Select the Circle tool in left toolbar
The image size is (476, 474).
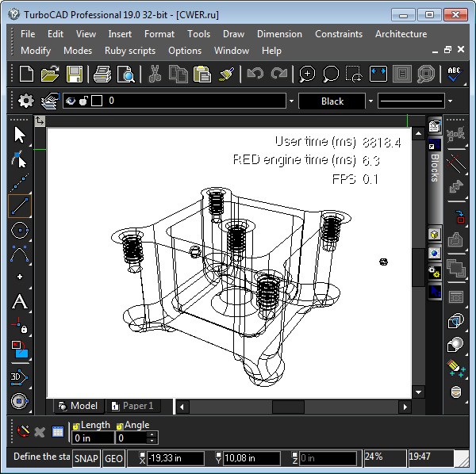pos(20,231)
